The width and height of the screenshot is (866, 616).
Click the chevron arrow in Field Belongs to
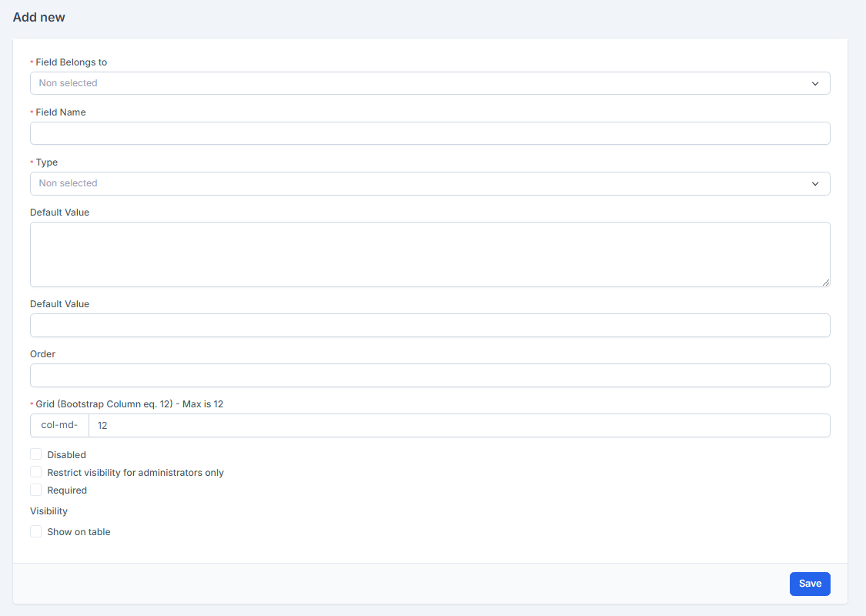815,83
